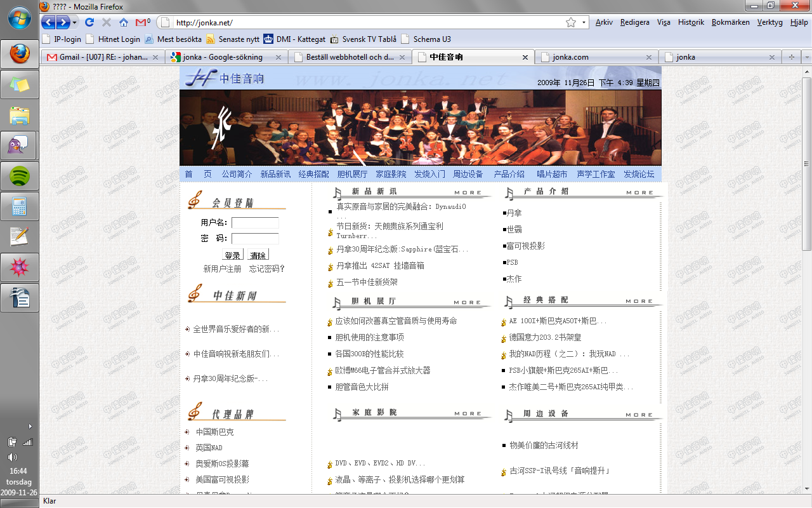This screenshot has height=508, width=812.
Task: Open the address bar history dropdown arrow
Action: coord(584,22)
